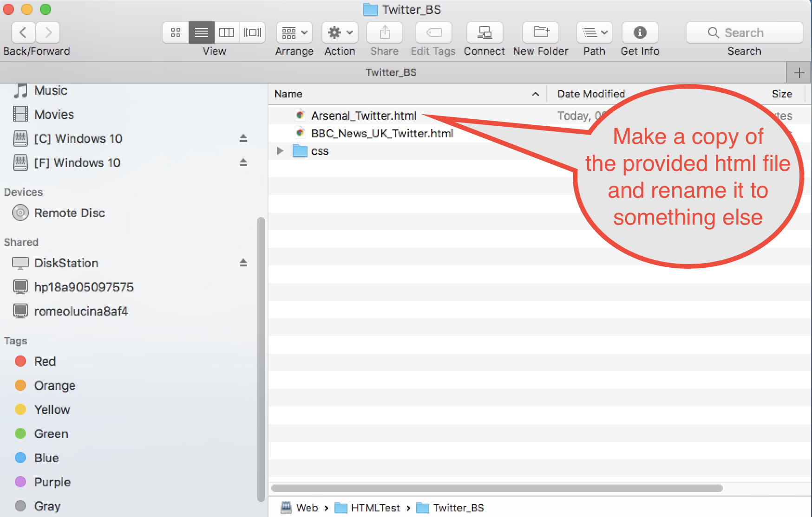Go back to the previous folder
The image size is (812, 517).
(x=23, y=32)
